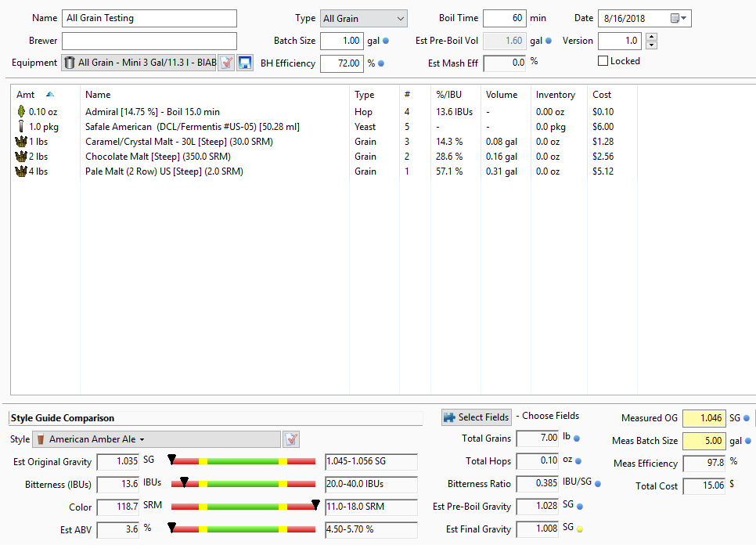This screenshot has width=756, height=545.
Task: Decrease version with the down spinner arrow
Action: tap(651, 45)
